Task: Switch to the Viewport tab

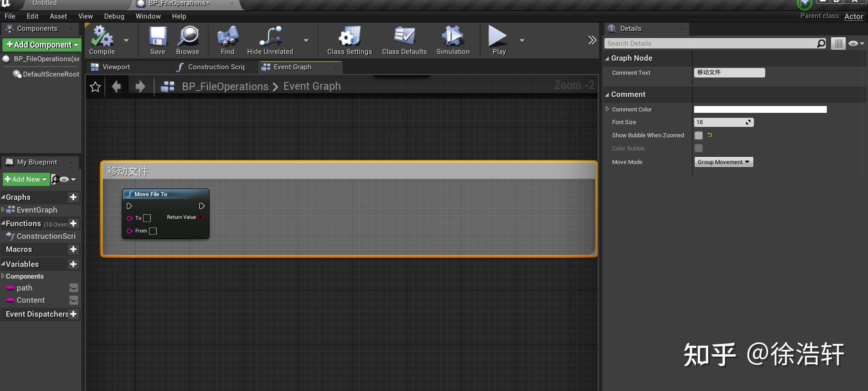Action: click(116, 67)
